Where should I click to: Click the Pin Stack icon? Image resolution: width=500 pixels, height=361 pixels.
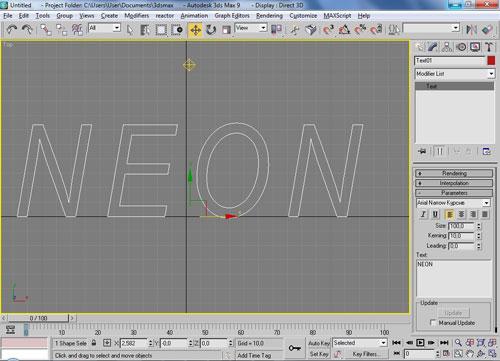[x=422, y=151]
